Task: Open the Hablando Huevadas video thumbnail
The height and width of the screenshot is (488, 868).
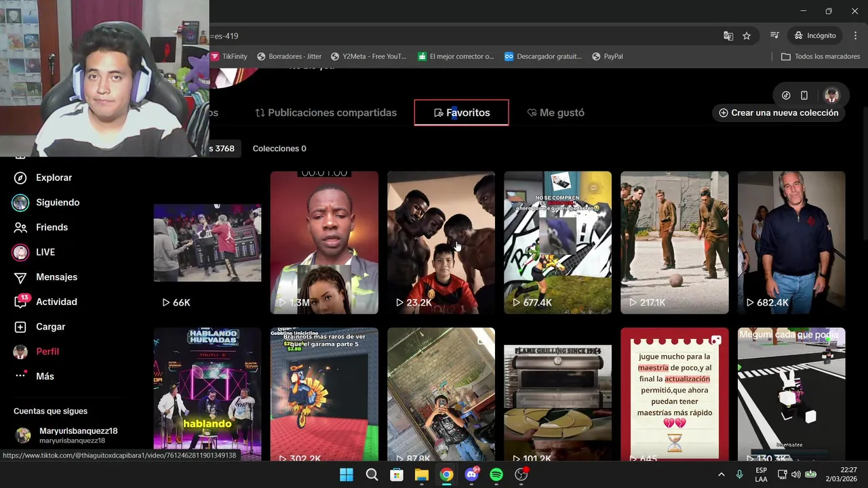Action: pos(208,394)
